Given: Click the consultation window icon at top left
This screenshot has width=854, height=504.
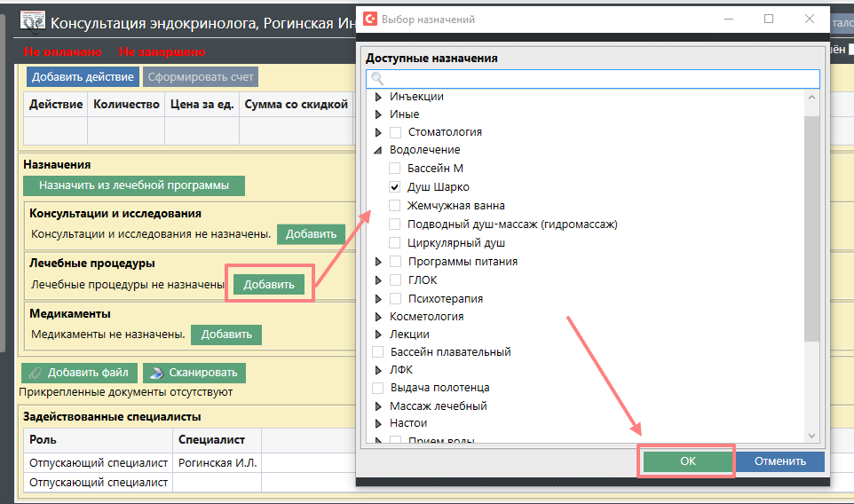Looking at the screenshot, I should (x=32, y=23).
